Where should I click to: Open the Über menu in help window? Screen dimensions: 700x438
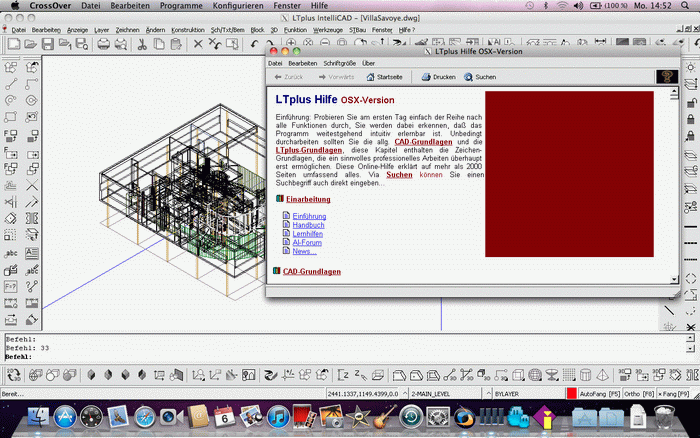(x=368, y=63)
